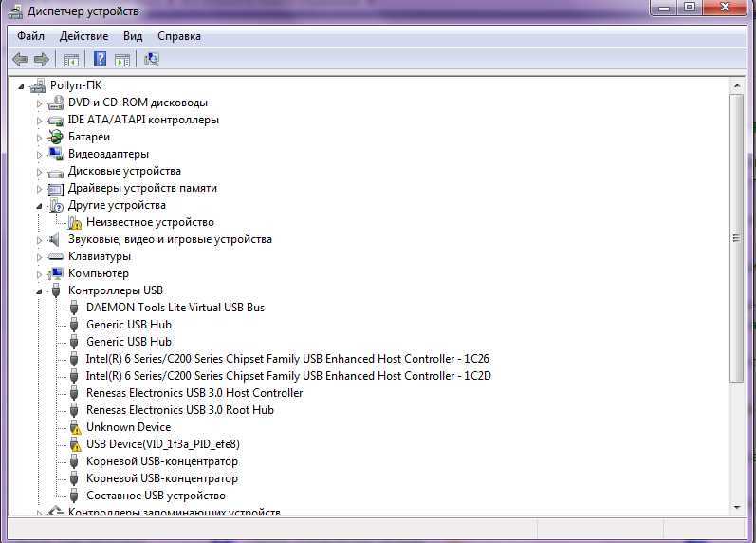
Task: Click the Звуковые, видео и игровые speaker icon
Action: [54, 239]
